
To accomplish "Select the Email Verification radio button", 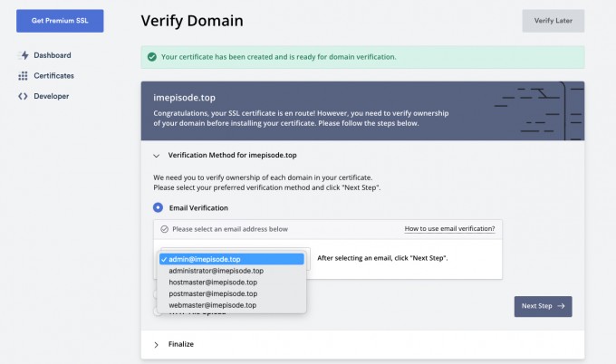I will tap(158, 207).
